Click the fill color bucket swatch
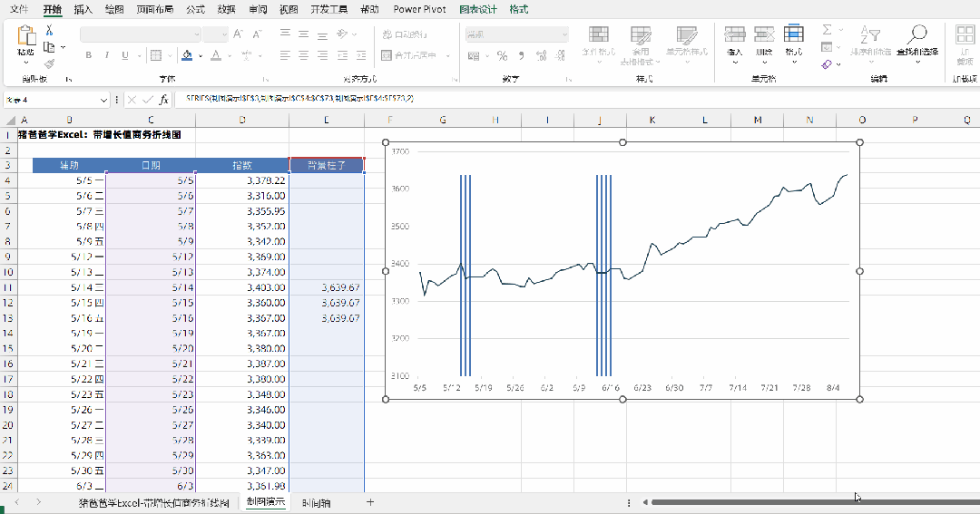Image resolution: width=980 pixels, height=514 pixels. click(x=187, y=55)
